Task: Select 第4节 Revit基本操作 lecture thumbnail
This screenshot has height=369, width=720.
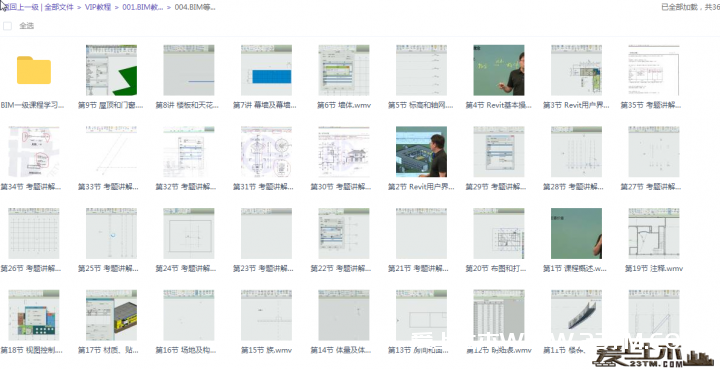Action: point(499,70)
